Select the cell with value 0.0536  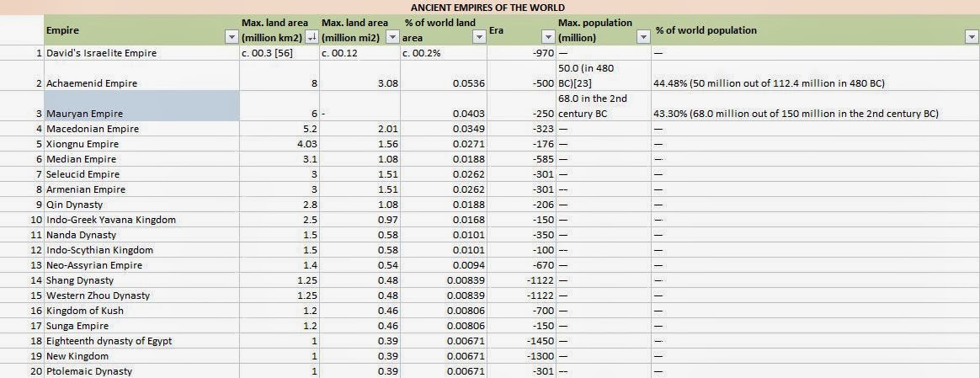point(444,76)
